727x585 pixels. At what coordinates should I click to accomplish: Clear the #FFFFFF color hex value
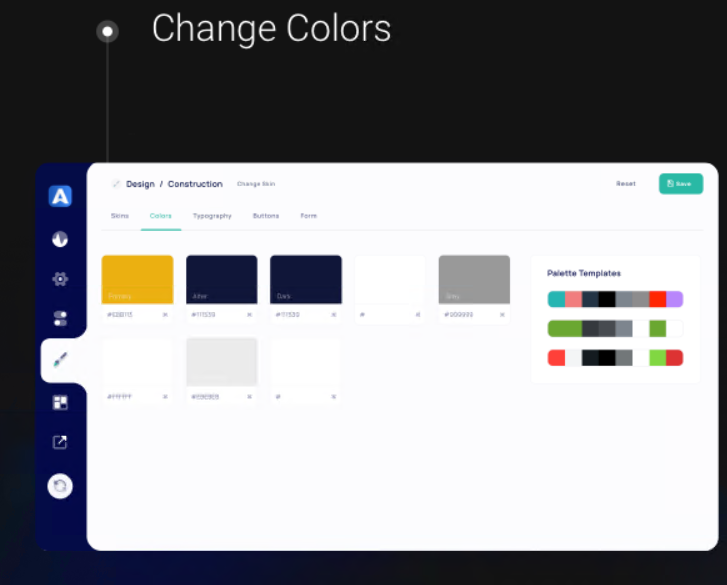[165, 397]
